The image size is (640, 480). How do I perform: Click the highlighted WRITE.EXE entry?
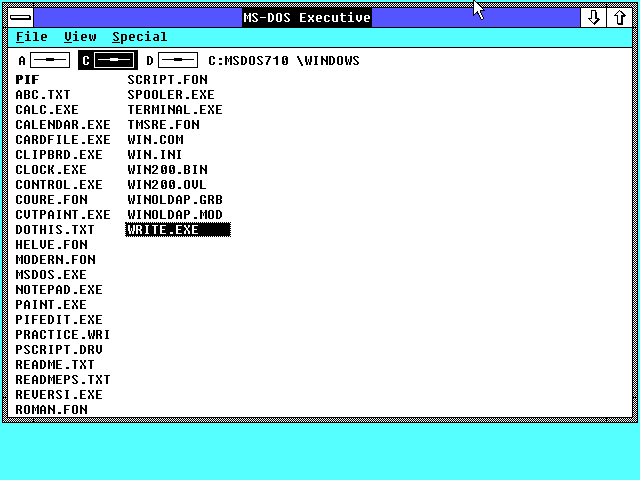click(178, 229)
